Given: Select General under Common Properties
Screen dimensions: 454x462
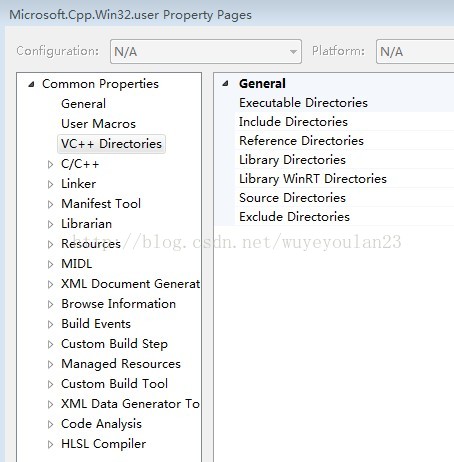Looking at the screenshot, I should tap(83, 104).
